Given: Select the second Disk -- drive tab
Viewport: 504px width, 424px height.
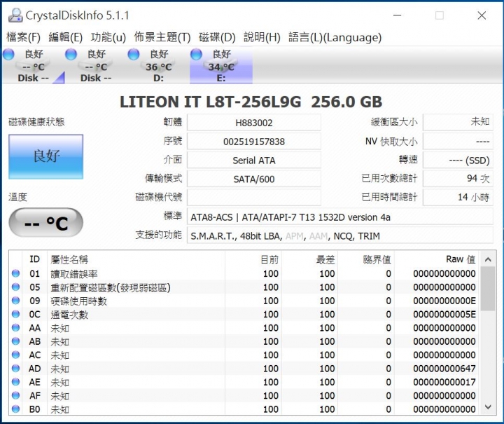Looking at the screenshot, I should [x=96, y=66].
